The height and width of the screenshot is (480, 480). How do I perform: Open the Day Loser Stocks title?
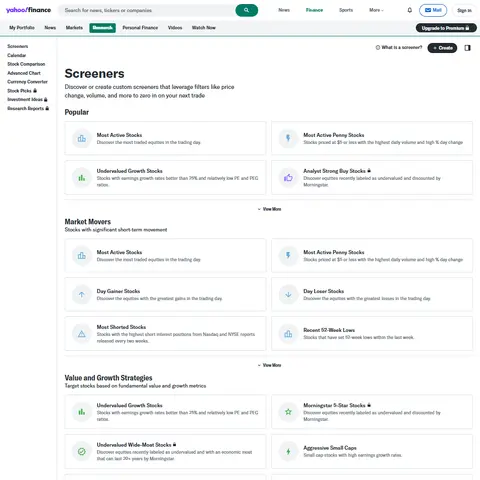[x=324, y=291]
